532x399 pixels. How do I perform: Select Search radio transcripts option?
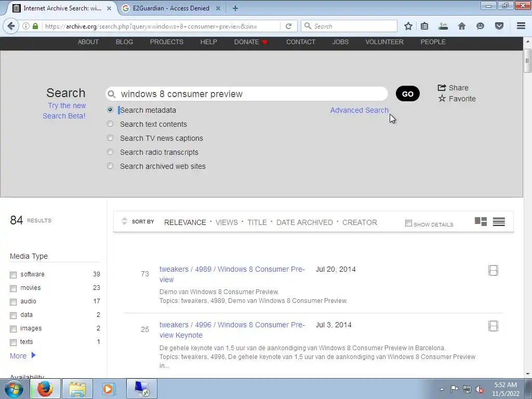(110, 152)
